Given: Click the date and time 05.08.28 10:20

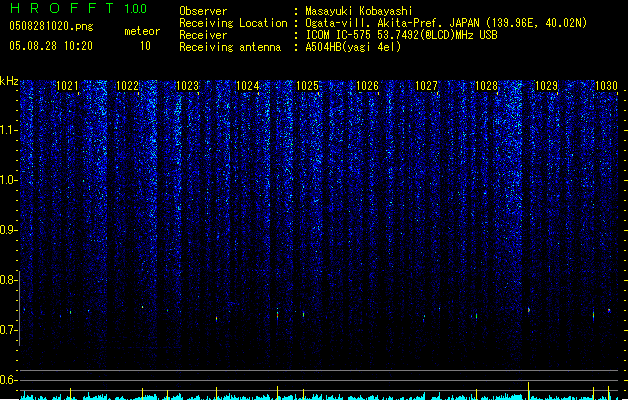Looking at the screenshot, I should [x=51, y=46].
